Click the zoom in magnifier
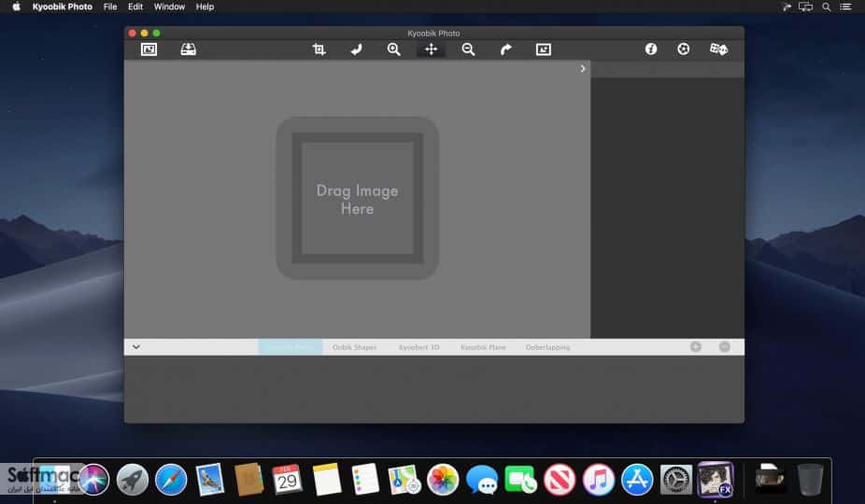 click(x=394, y=49)
